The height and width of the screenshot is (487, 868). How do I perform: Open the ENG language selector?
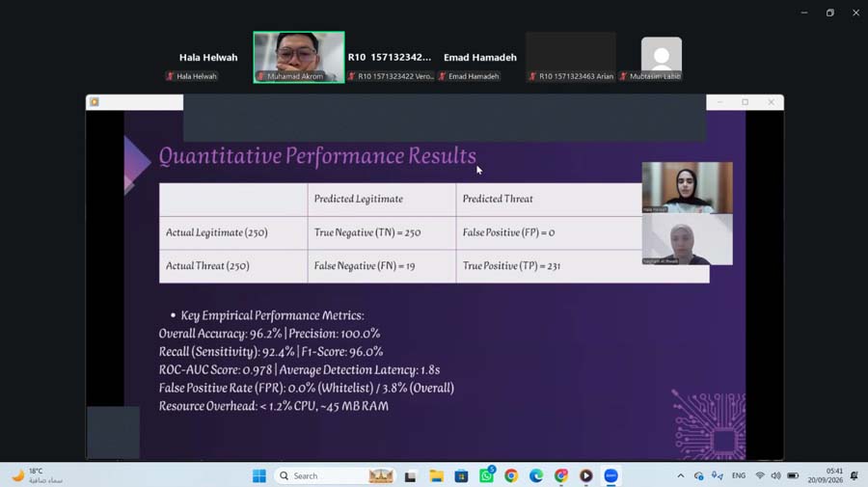tap(739, 475)
